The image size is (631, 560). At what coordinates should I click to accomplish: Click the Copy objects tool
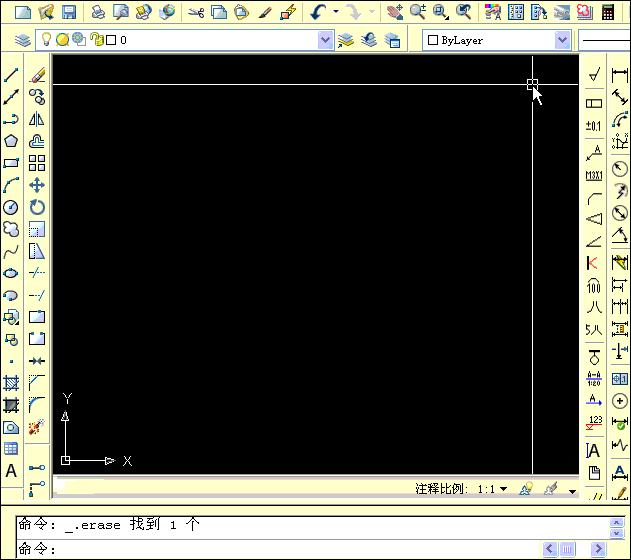click(x=37, y=97)
